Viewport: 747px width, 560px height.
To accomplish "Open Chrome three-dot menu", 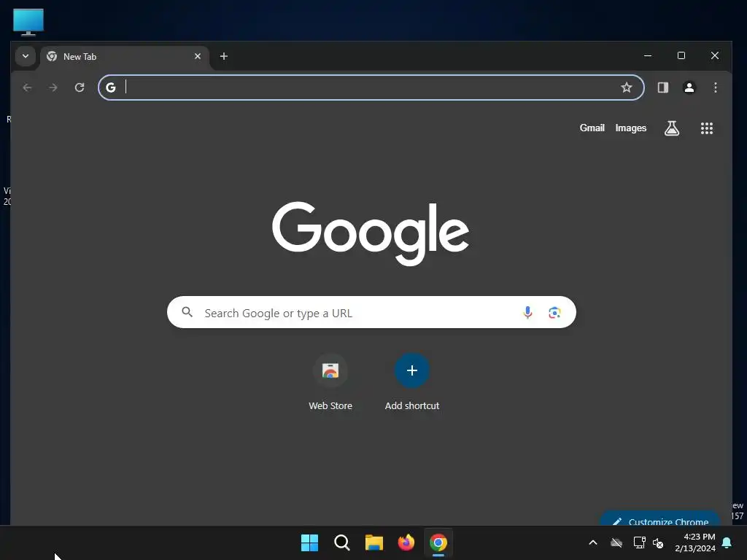I will tap(716, 87).
